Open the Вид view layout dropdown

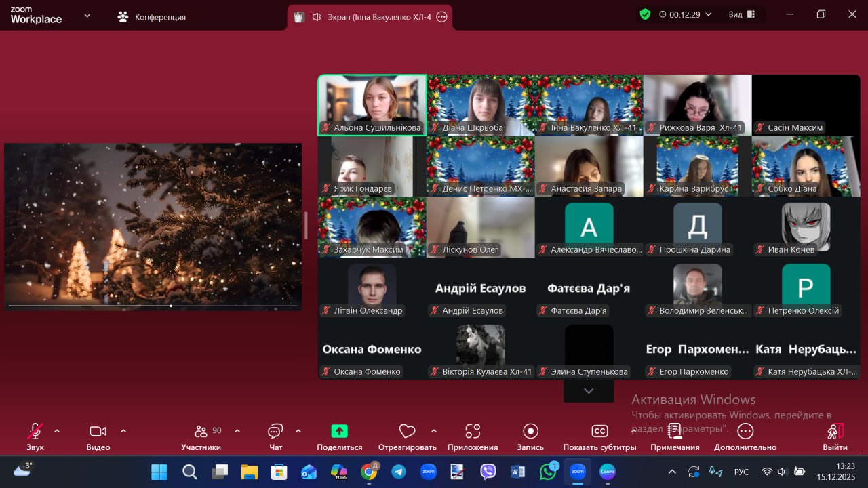[743, 14]
